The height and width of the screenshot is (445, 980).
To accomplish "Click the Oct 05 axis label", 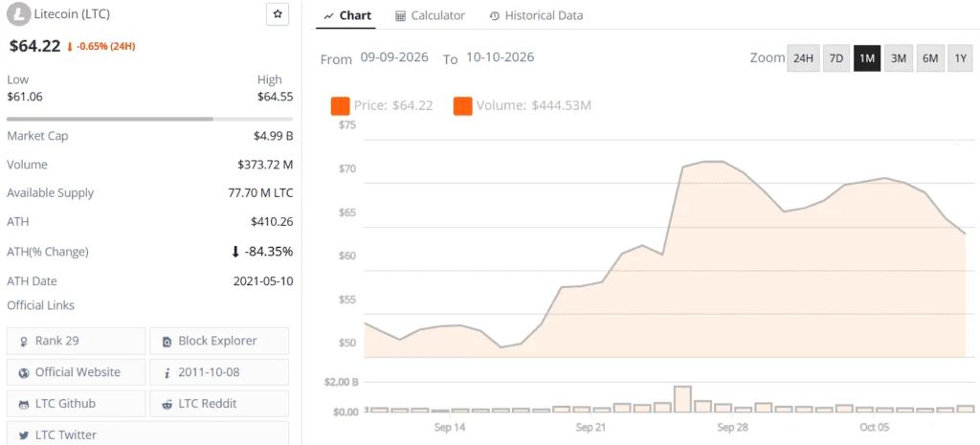I will pyautogui.click(x=875, y=428).
